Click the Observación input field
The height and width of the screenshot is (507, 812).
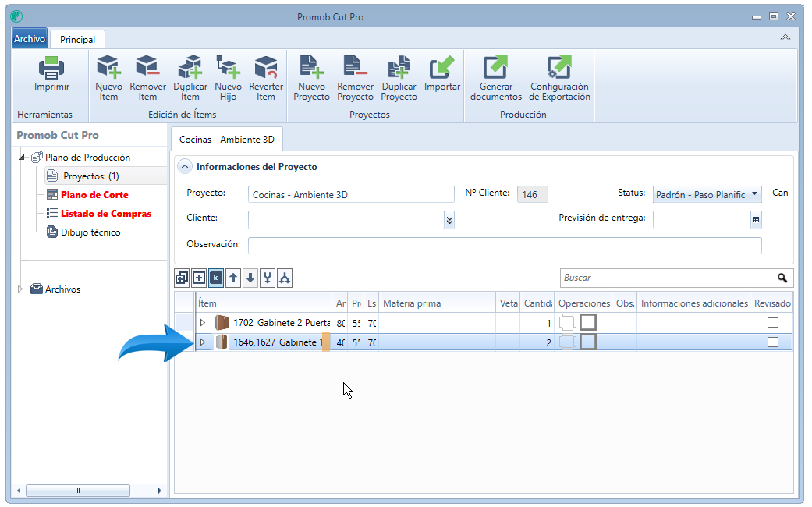point(505,246)
